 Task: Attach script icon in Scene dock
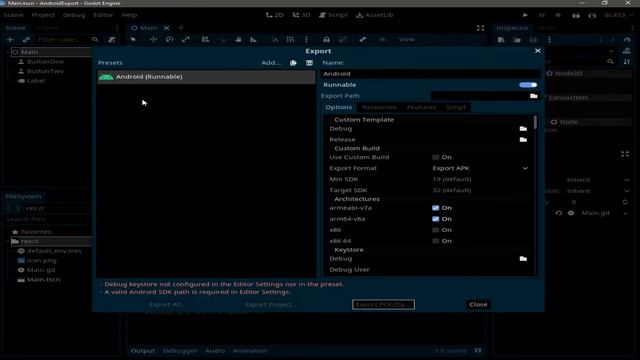click(x=111, y=40)
